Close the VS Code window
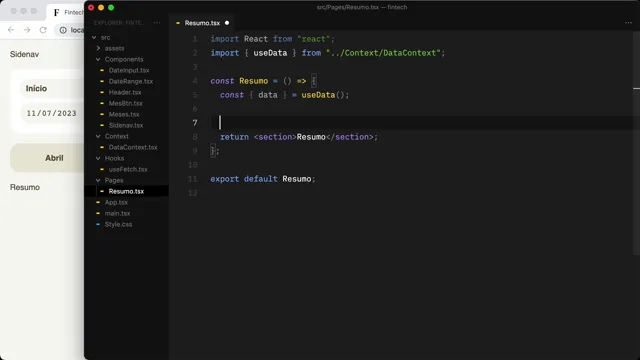640x360 pixels. tap(91, 7)
